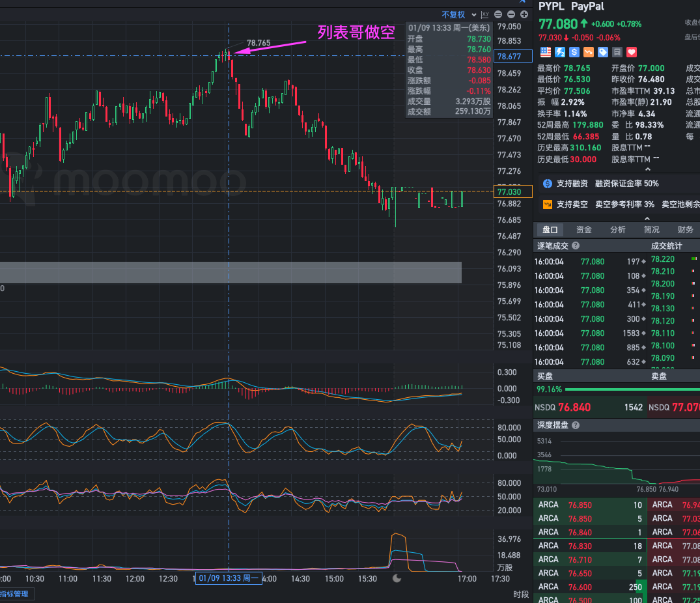Click the ARCA 76.710 bid row

590,560
